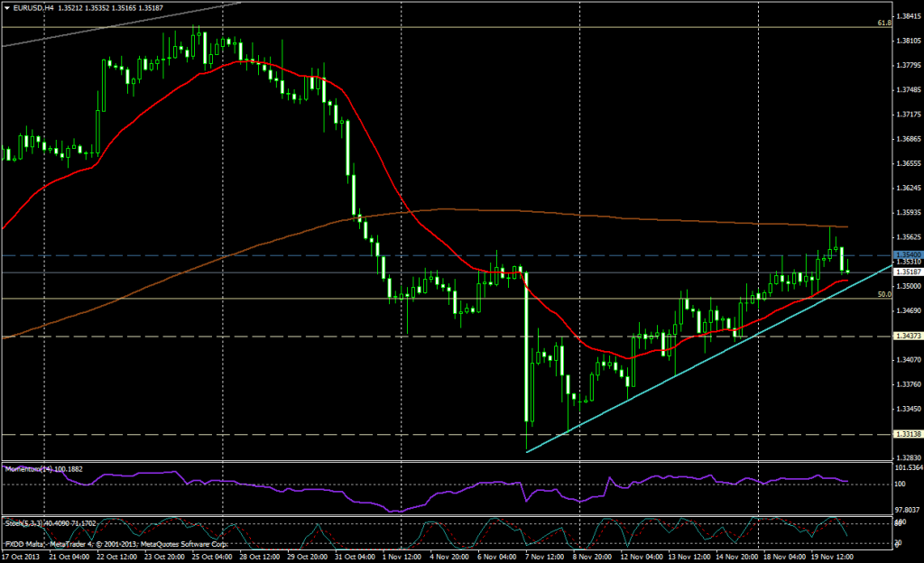Select the 1.35400 blue price label
This screenshot has height=563, width=924.
[906, 255]
